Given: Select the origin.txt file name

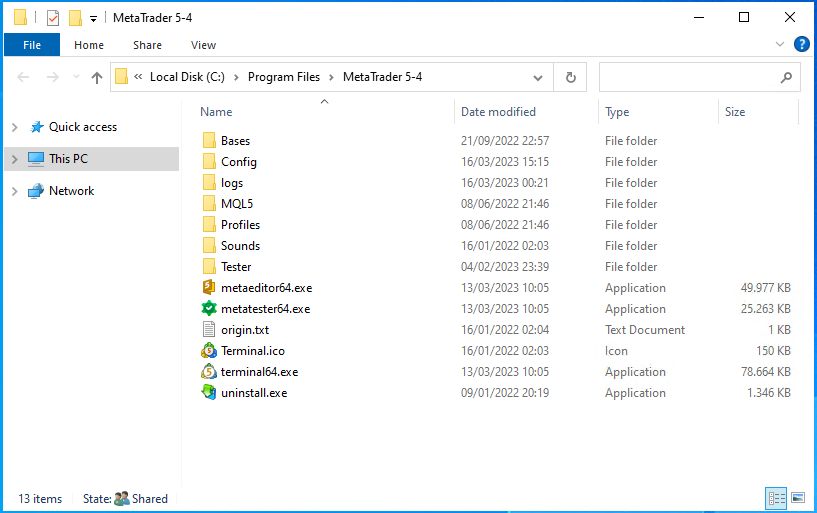Looking at the screenshot, I should click(245, 330).
